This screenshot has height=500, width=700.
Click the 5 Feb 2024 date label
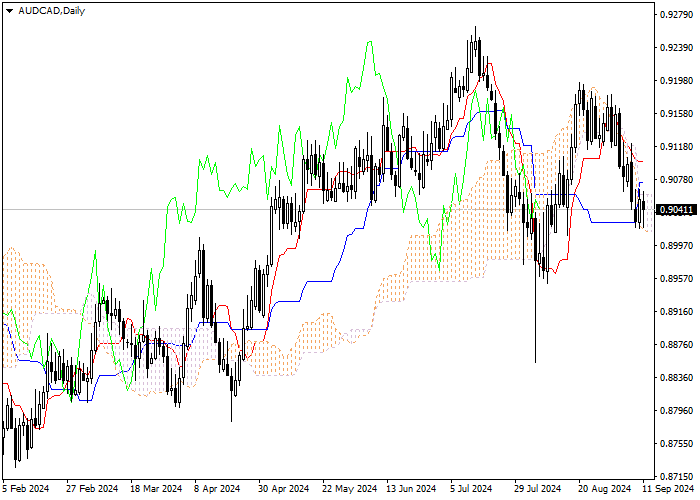[26, 489]
